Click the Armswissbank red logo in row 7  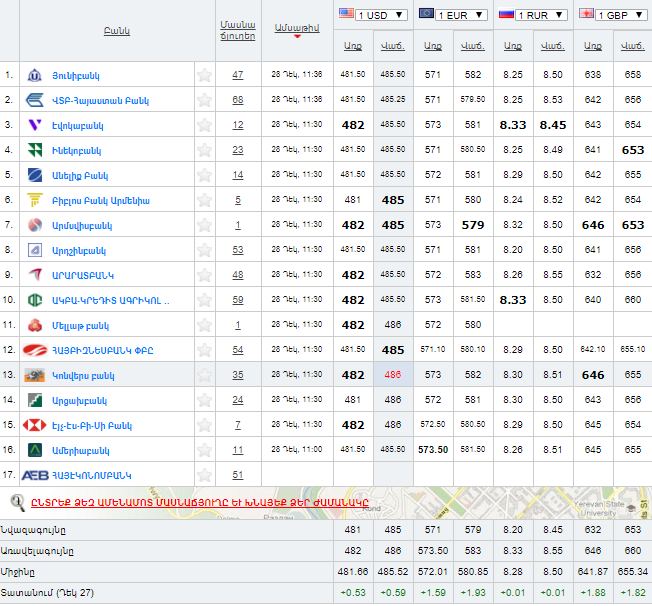(x=35, y=225)
